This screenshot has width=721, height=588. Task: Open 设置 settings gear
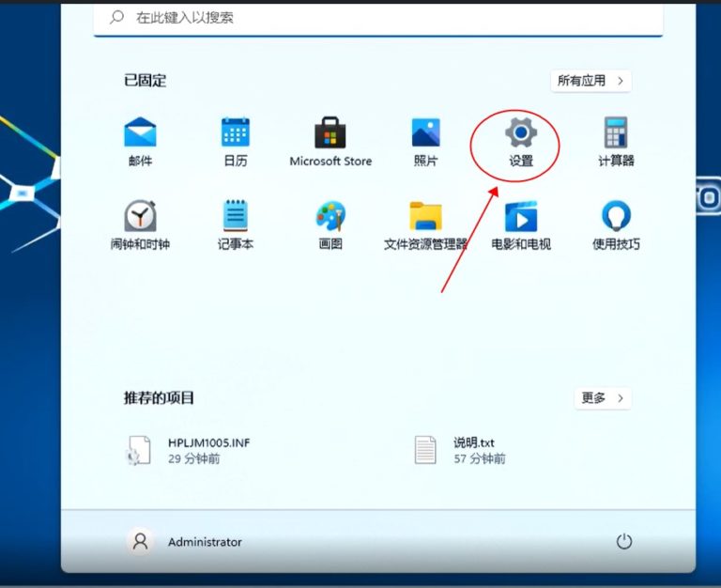pos(521,142)
